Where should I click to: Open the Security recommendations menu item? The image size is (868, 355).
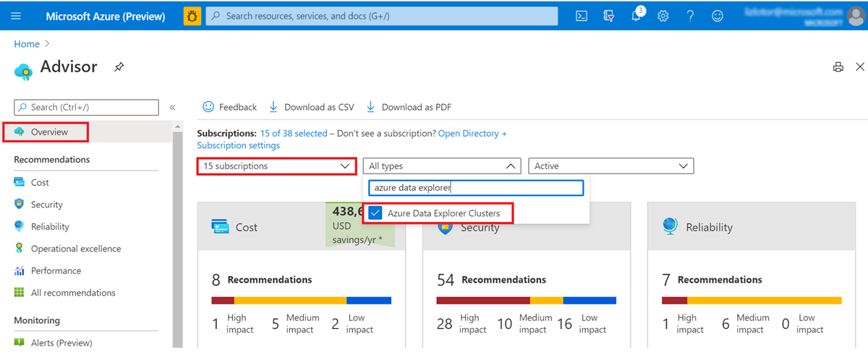tap(46, 205)
